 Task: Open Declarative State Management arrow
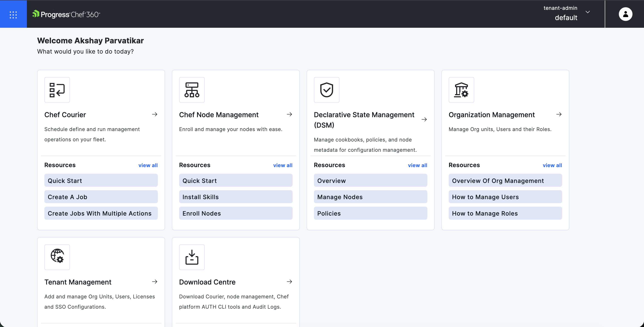[424, 119]
